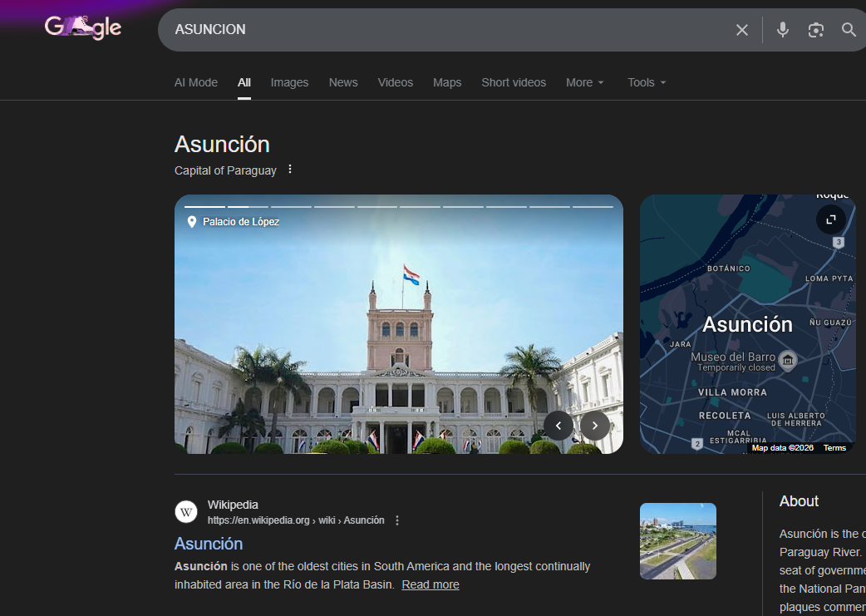Open Google Lens image search icon
The image size is (866, 616).
click(816, 30)
